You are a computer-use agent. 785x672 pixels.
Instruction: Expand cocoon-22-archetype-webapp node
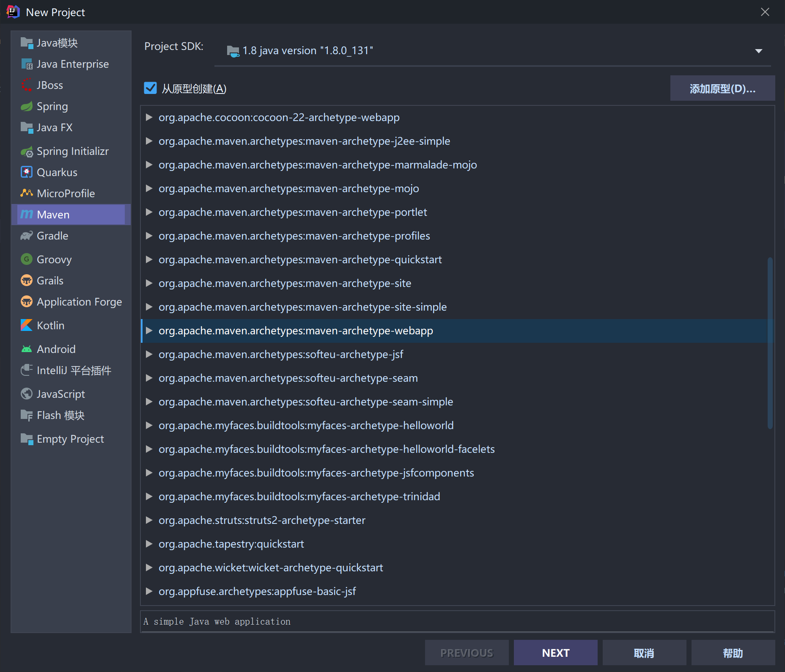tap(149, 117)
